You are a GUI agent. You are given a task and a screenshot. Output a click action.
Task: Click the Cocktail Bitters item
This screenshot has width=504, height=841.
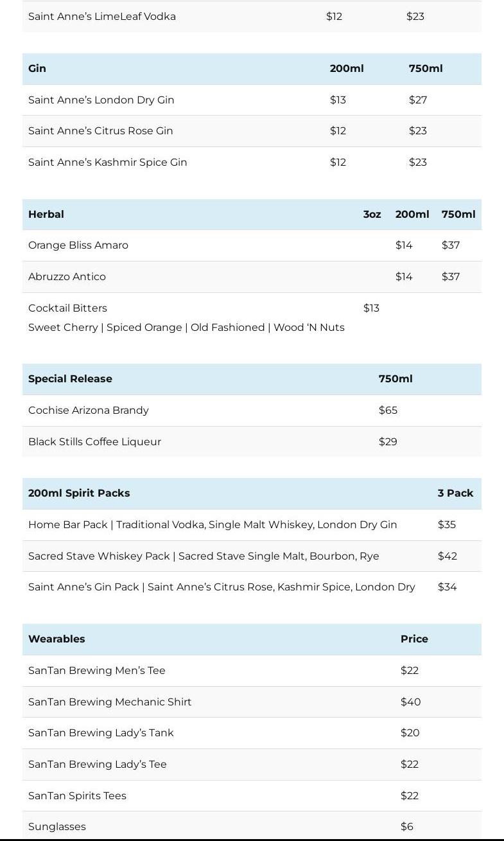coord(67,308)
